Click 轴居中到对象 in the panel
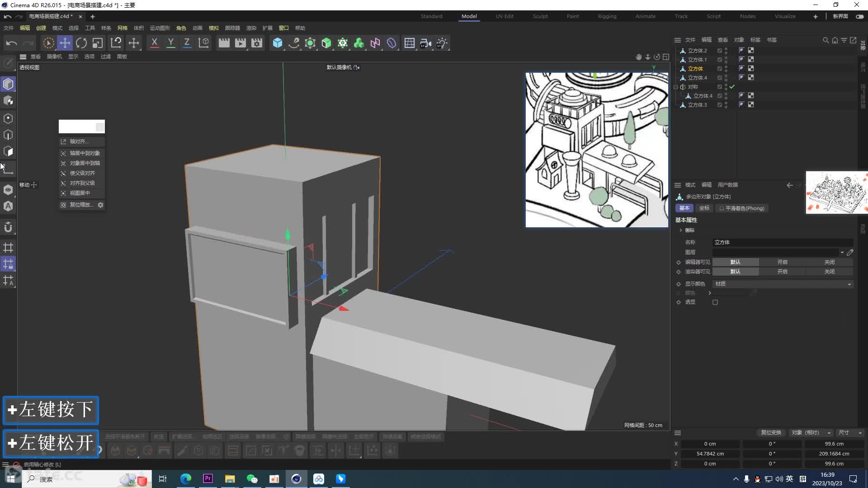The image size is (868, 488). (82, 153)
